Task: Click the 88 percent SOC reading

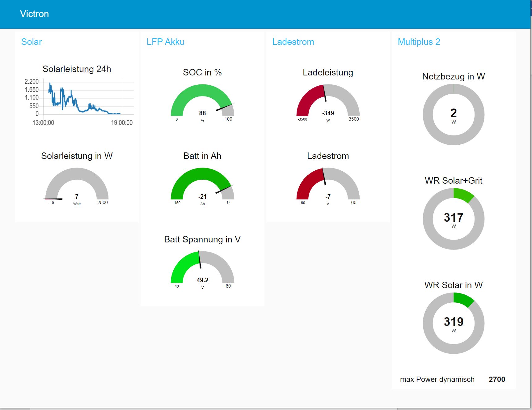Action: (202, 113)
